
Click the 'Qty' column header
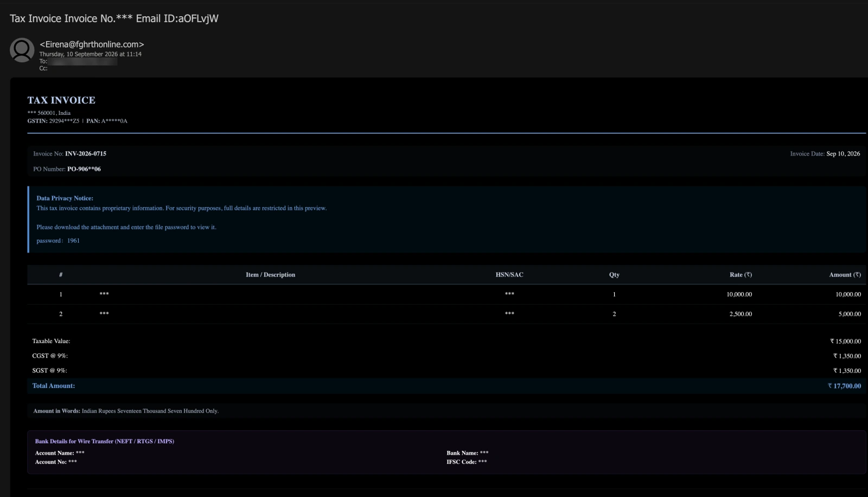pyautogui.click(x=614, y=275)
